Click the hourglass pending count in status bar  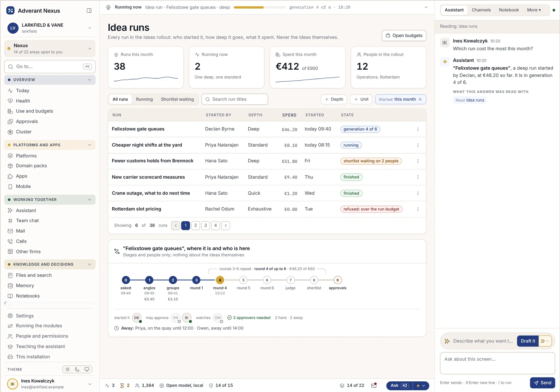click(125, 386)
